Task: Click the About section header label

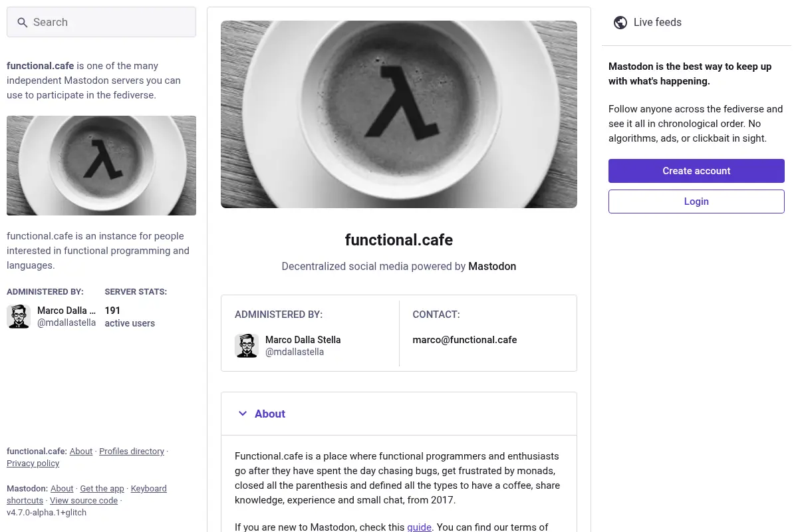Action: point(270,414)
